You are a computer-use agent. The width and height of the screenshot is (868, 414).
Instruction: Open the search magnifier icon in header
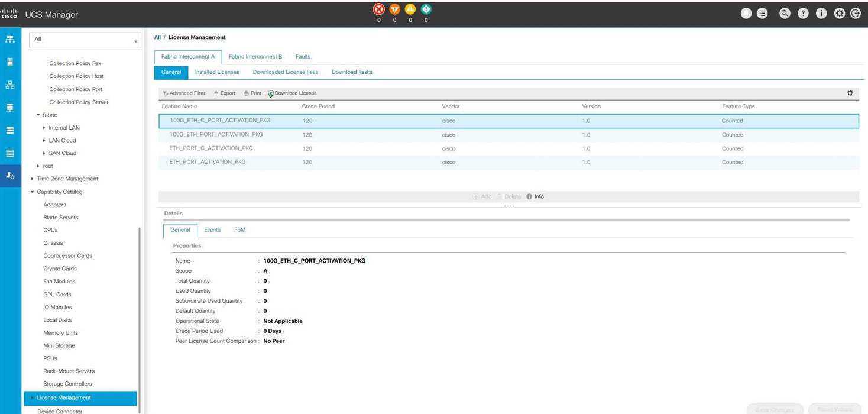[x=785, y=14]
